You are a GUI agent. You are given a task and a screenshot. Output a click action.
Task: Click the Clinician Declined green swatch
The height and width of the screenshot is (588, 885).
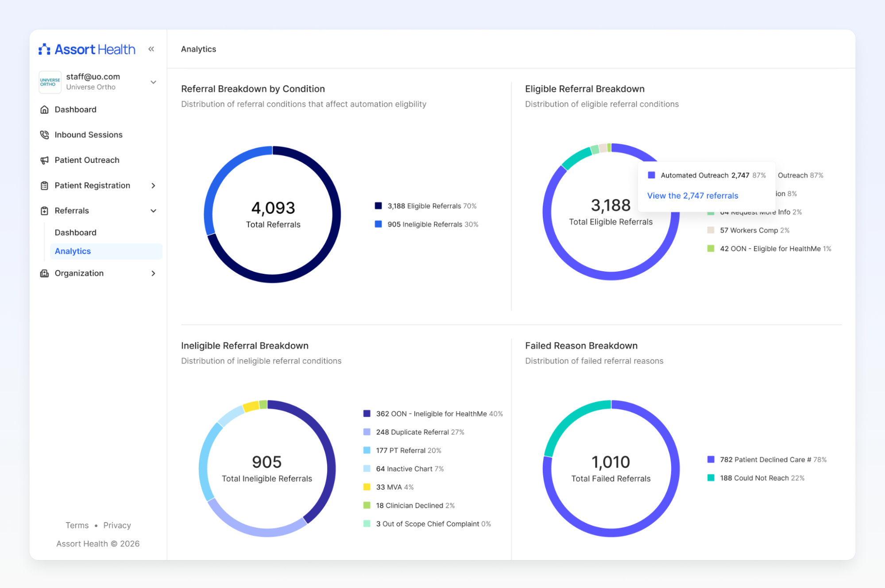tap(367, 505)
